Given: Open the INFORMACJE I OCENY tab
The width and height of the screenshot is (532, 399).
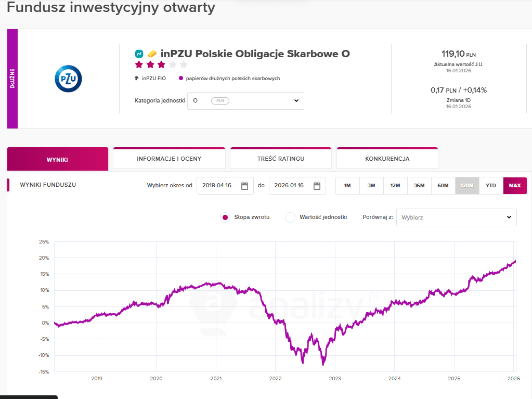Looking at the screenshot, I should click(169, 158).
